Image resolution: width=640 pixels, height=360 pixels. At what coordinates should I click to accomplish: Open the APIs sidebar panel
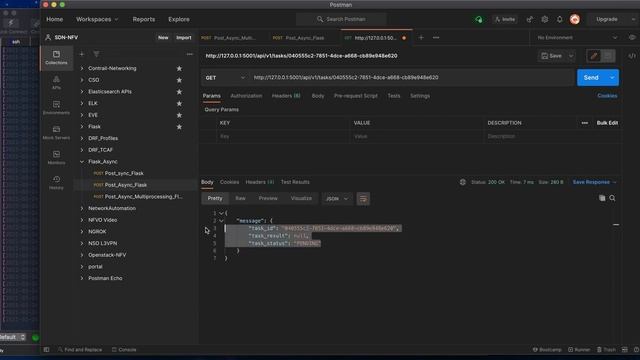pyautogui.click(x=56, y=82)
